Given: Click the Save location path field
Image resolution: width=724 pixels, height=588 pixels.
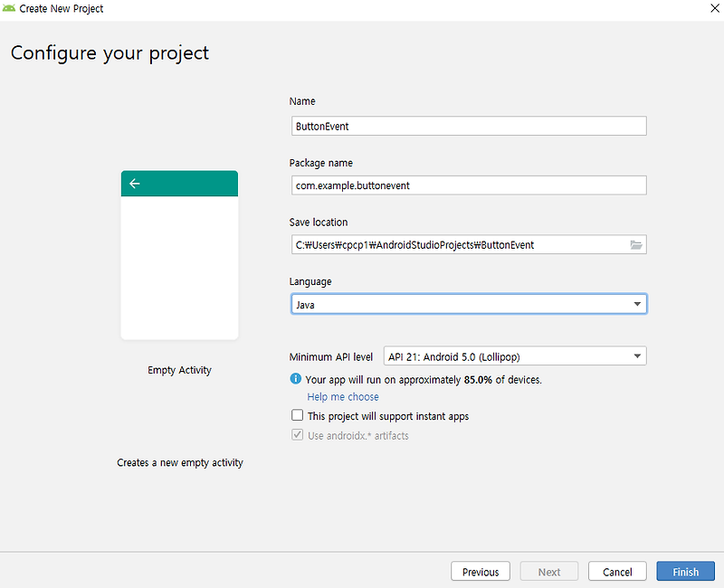Looking at the screenshot, I should pos(457,245).
